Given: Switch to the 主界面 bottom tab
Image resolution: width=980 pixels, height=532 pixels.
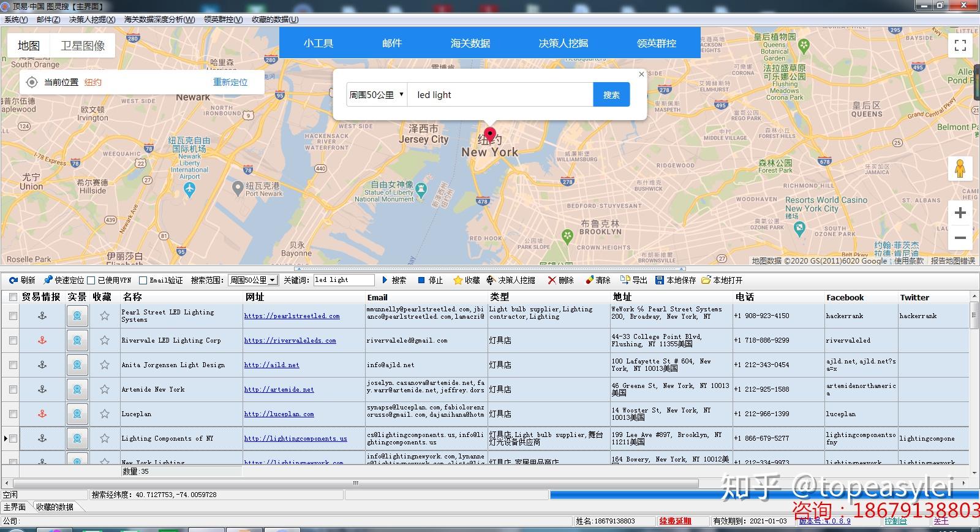Looking at the screenshot, I should click(15, 507).
